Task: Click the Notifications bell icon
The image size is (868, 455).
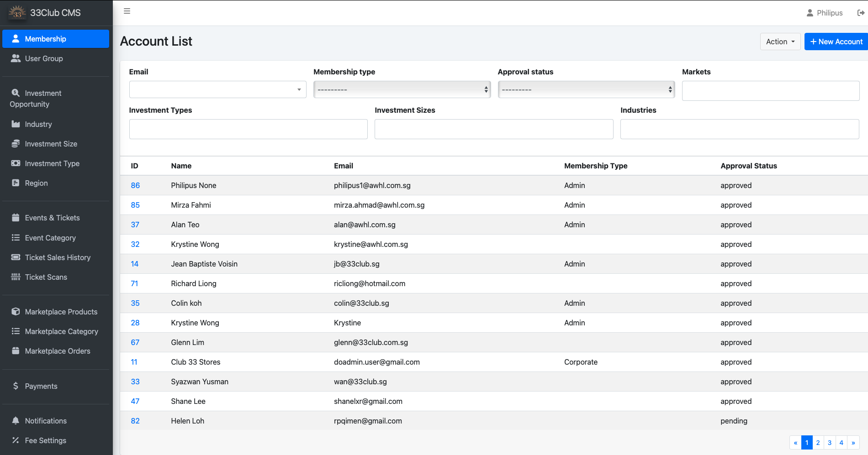Action: pyautogui.click(x=16, y=420)
